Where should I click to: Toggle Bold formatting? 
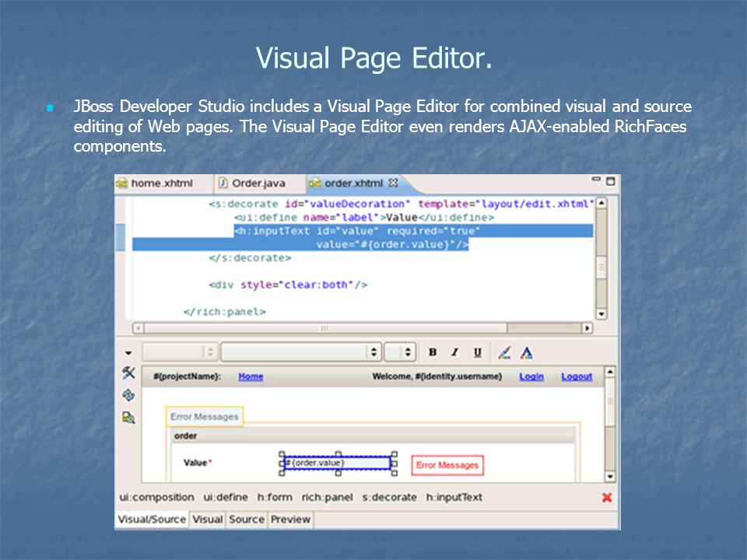(433, 352)
